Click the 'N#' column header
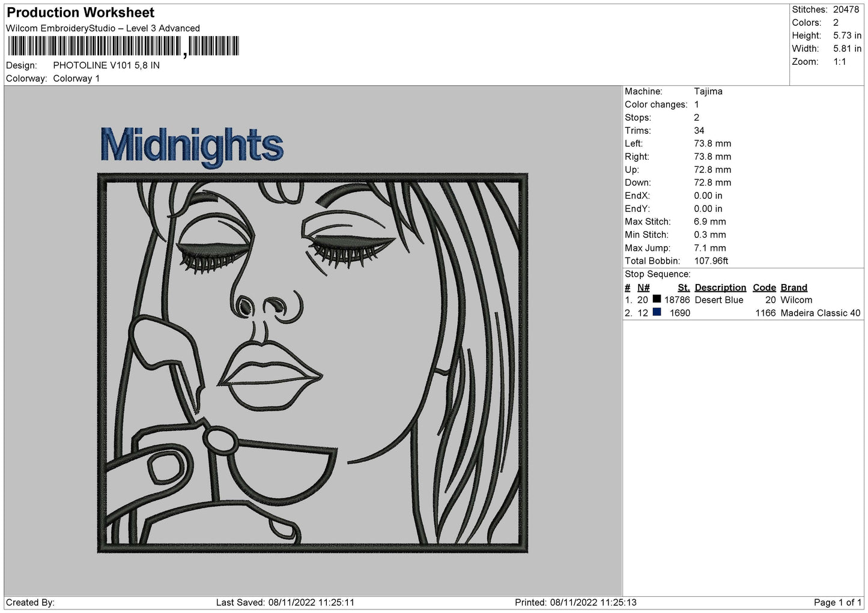Screen dimensions: 868x613 643,288
